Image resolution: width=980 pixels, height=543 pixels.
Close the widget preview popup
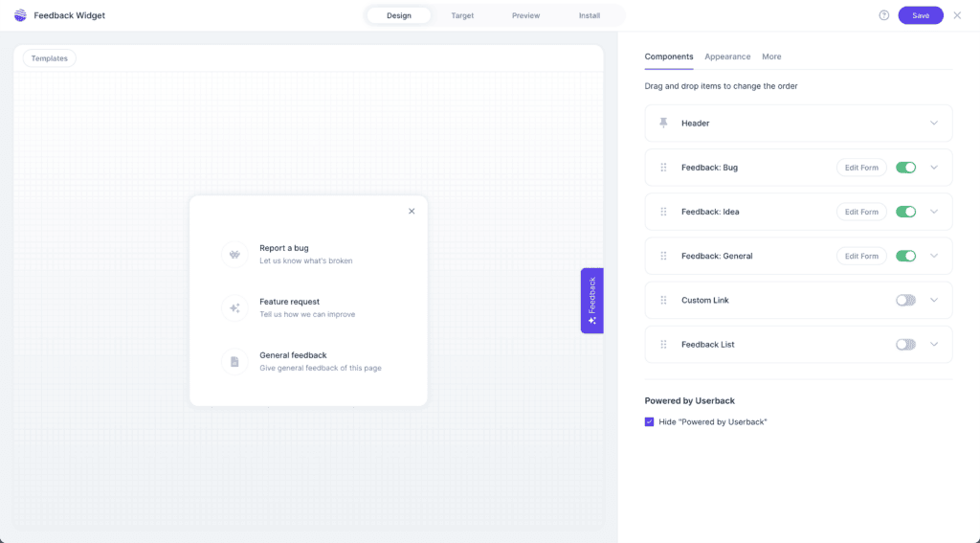click(412, 211)
